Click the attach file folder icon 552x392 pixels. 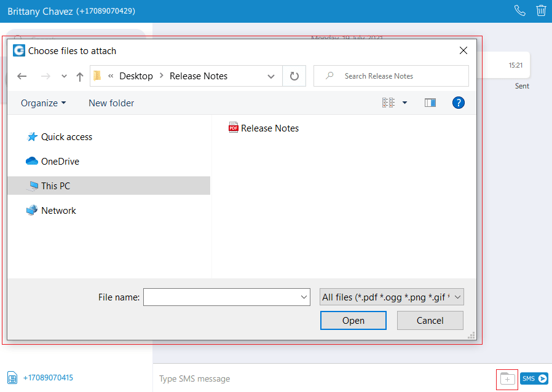(x=507, y=379)
